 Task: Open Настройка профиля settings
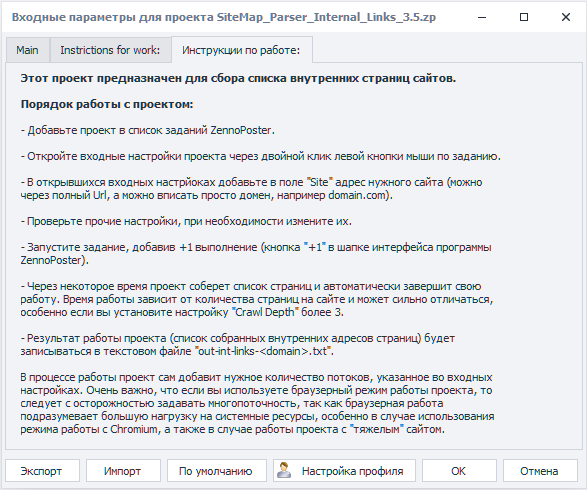pyautogui.click(x=344, y=471)
